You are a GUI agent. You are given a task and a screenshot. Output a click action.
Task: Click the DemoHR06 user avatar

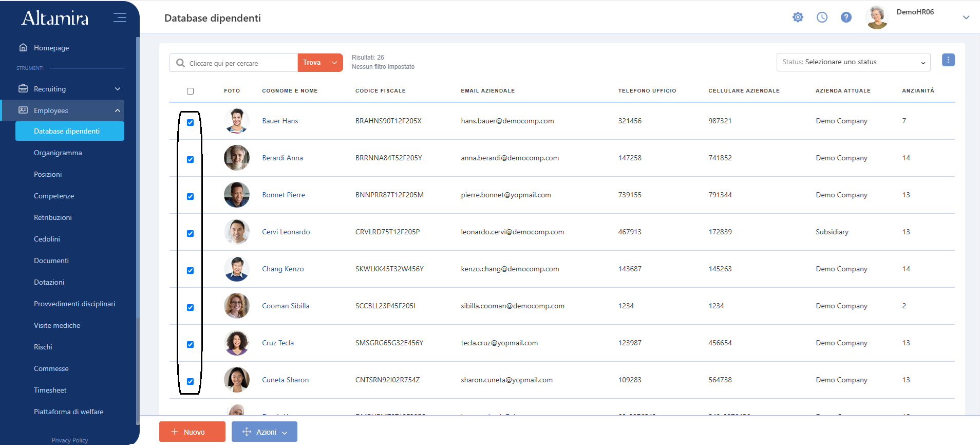tap(877, 17)
